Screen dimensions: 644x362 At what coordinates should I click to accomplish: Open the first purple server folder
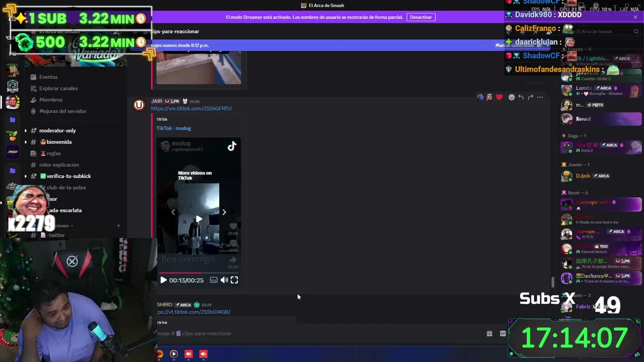coord(13,120)
